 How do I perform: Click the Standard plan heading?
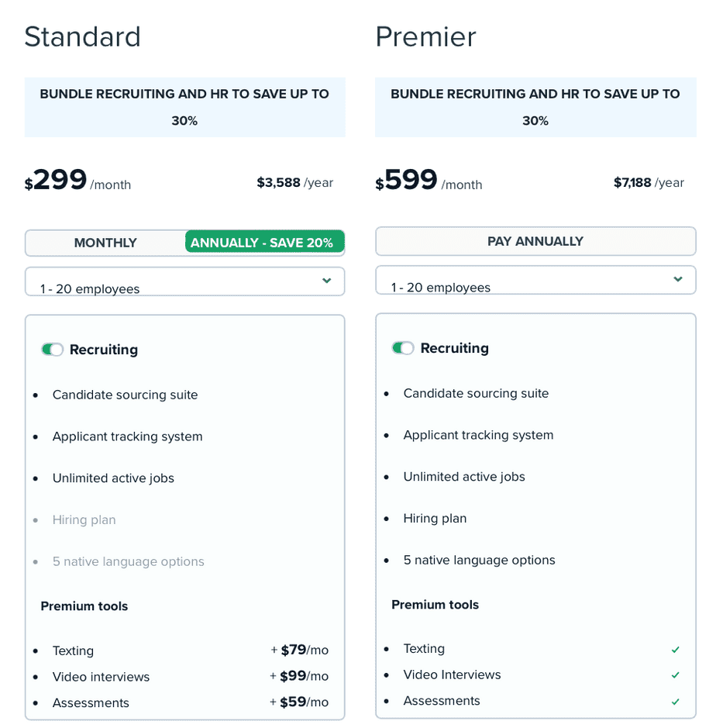click(83, 37)
